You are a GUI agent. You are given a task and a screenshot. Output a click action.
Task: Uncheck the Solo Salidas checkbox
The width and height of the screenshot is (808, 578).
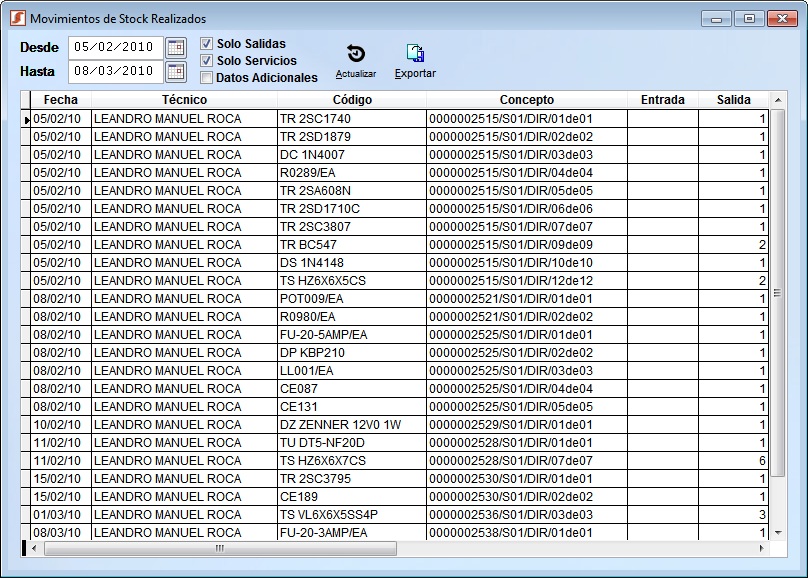pos(207,44)
